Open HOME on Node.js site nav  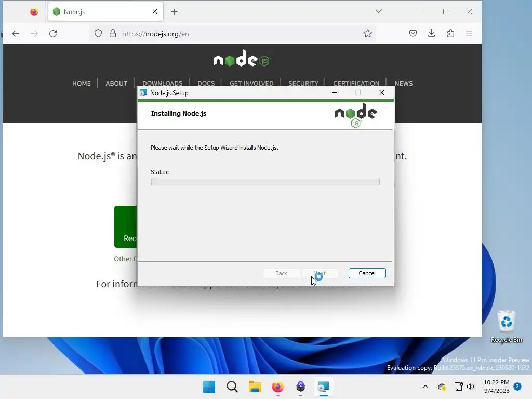click(82, 84)
